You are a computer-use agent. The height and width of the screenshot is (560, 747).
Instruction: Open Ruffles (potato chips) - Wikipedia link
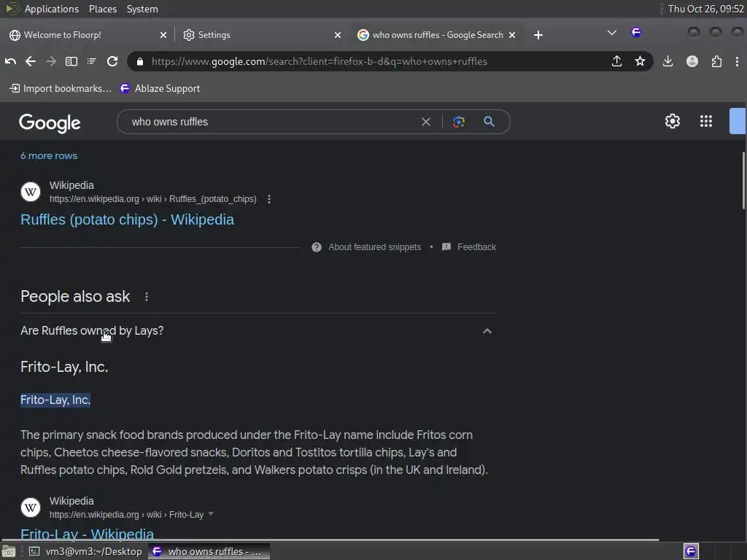tap(127, 219)
